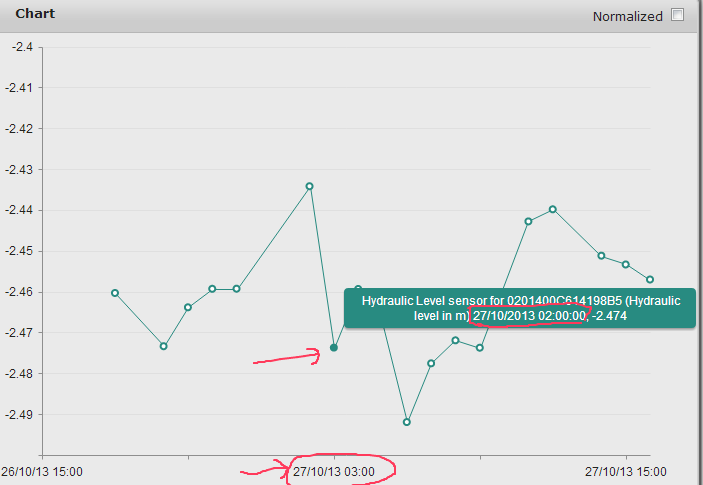
Task: Click the -2.44 y-axis label
Action: pyautogui.click(x=19, y=210)
